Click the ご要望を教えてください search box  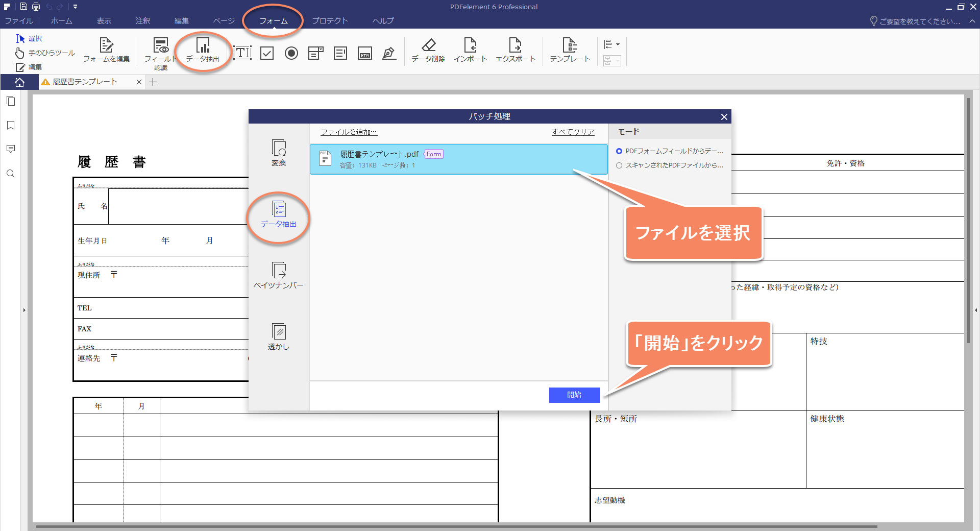pyautogui.click(x=916, y=21)
